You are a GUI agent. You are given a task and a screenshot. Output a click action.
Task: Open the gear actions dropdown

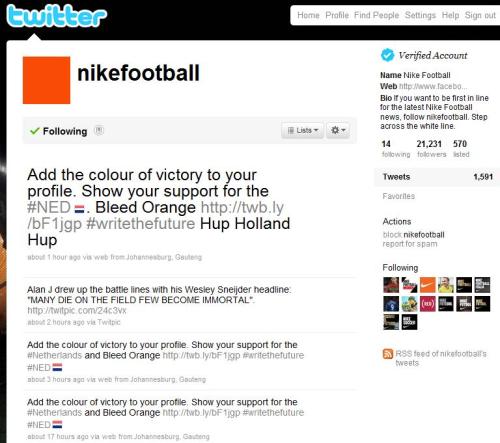(x=338, y=130)
